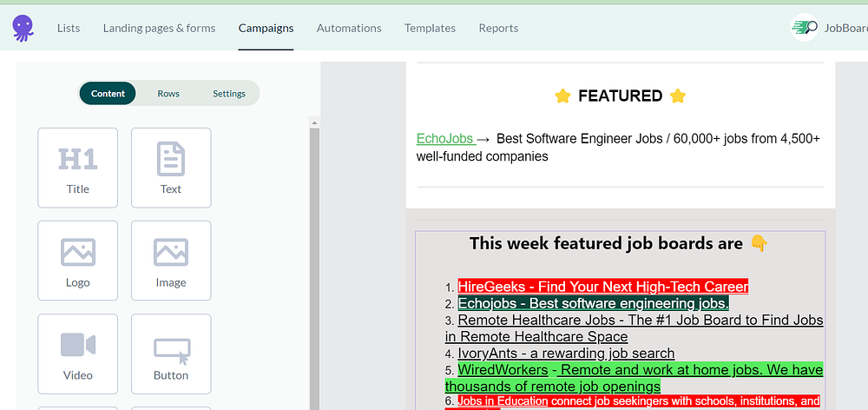Click the content panel scrollbar up arrow

coord(314,122)
